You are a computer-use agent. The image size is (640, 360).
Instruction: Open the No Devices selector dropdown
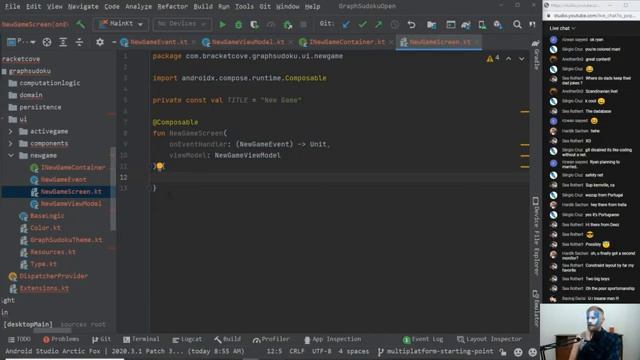[x=182, y=24]
